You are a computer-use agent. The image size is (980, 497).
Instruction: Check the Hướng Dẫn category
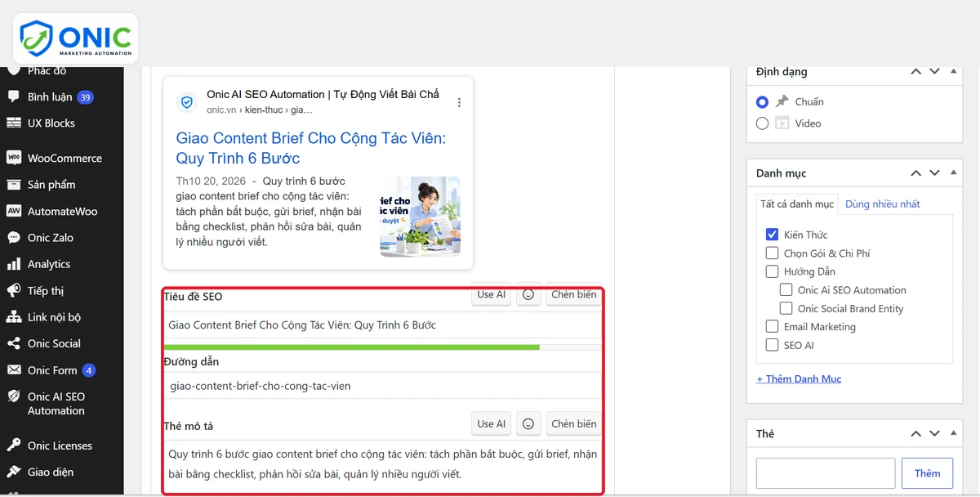click(x=772, y=271)
